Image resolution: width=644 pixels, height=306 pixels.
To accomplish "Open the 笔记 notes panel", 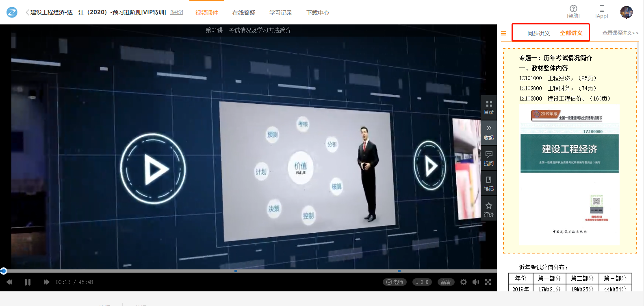I will [x=489, y=184].
